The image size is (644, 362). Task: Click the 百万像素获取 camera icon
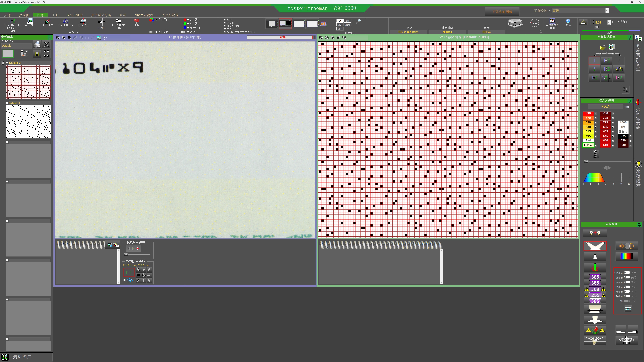tap(66, 21)
